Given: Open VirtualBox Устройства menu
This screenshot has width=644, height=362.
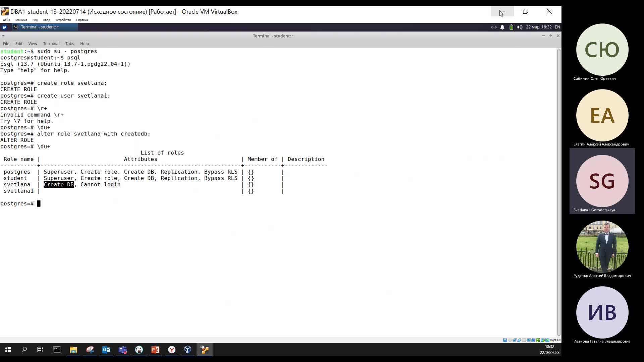Looking at the screenshot, I should click(63, 20).
